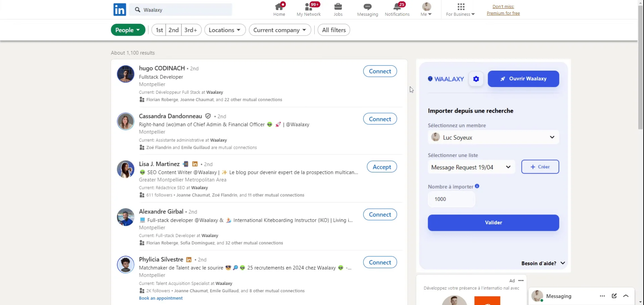Click Messaging panel avatar
Screen dimensions: 644x305
point(537,296)
